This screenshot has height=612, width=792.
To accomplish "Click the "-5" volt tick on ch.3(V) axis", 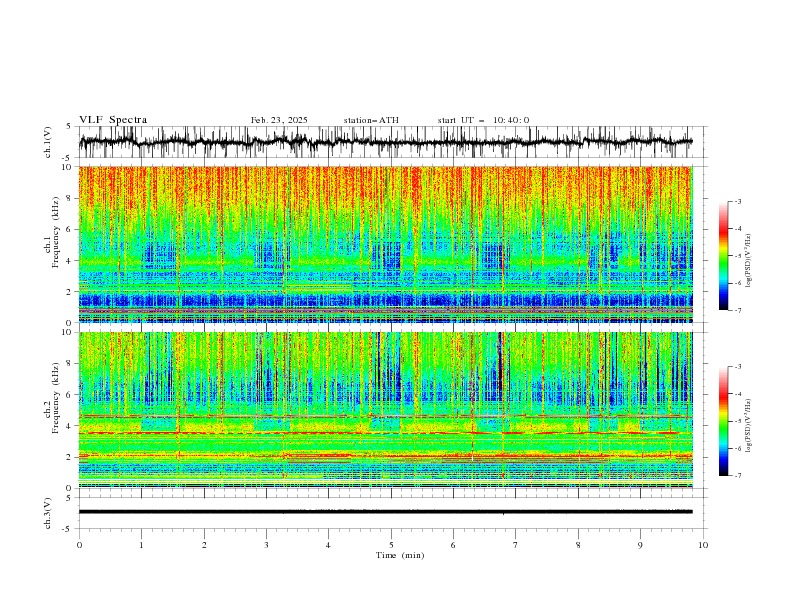I will [x=67, y=529].
